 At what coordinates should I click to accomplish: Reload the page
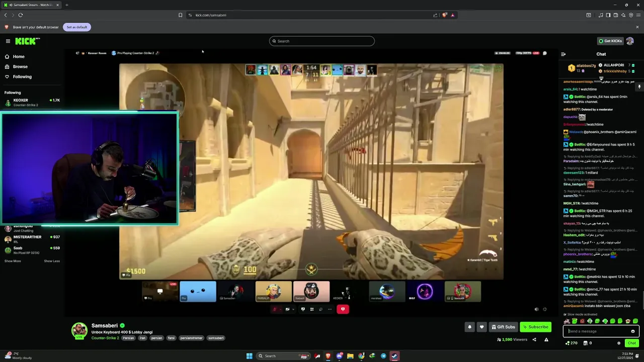pos(20,15)
